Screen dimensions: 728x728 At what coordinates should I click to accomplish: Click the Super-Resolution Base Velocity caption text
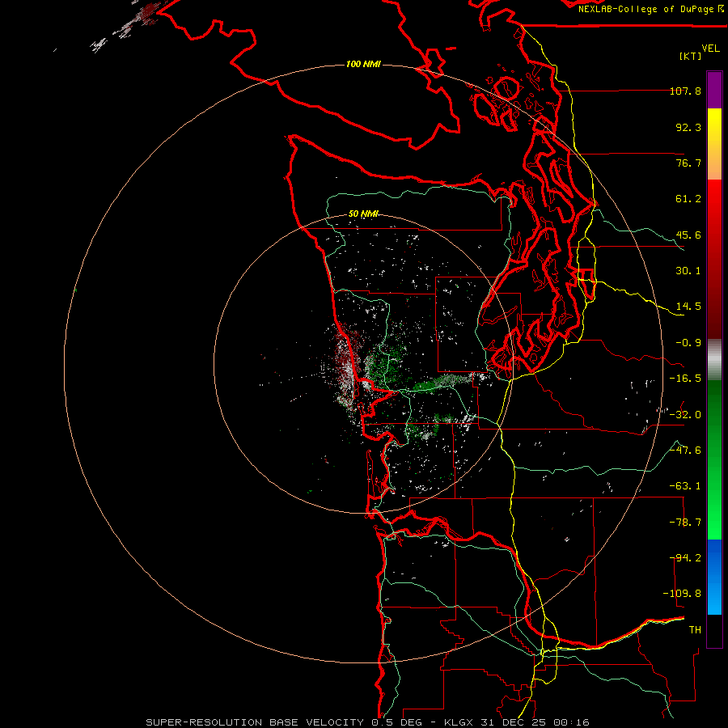(368, 722)
